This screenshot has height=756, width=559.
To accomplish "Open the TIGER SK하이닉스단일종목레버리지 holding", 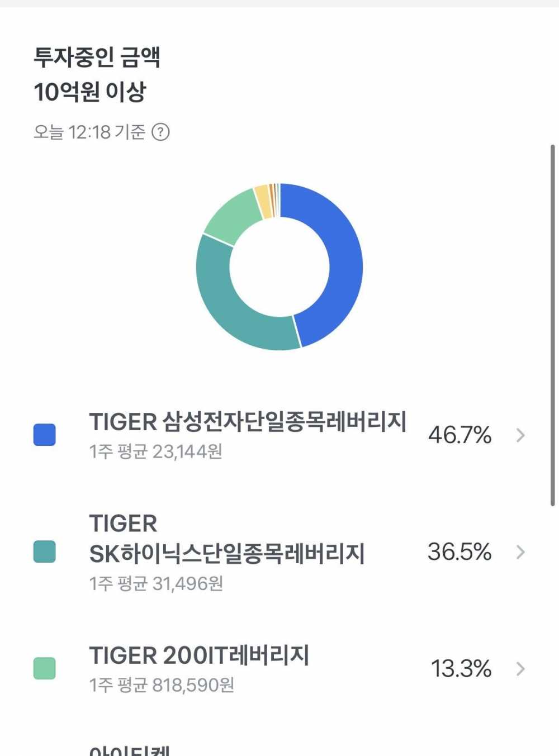I will (279, 551).
